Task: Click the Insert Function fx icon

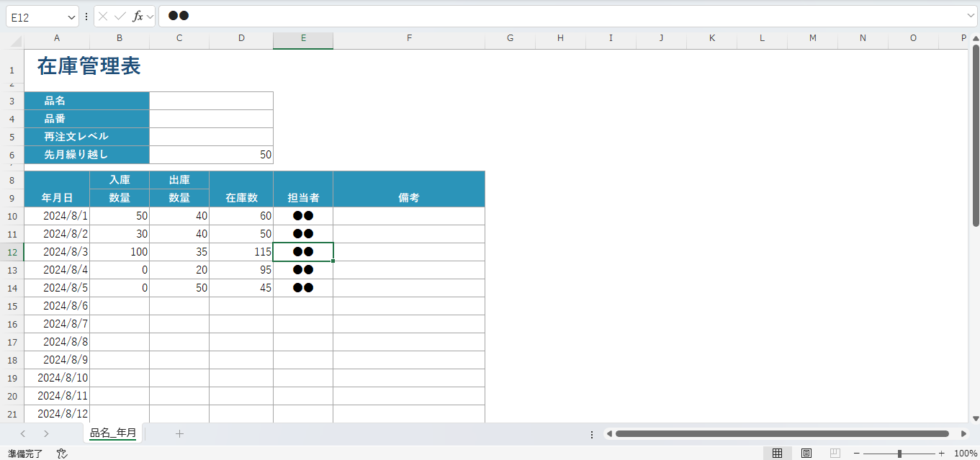Action: click(138, 17)
